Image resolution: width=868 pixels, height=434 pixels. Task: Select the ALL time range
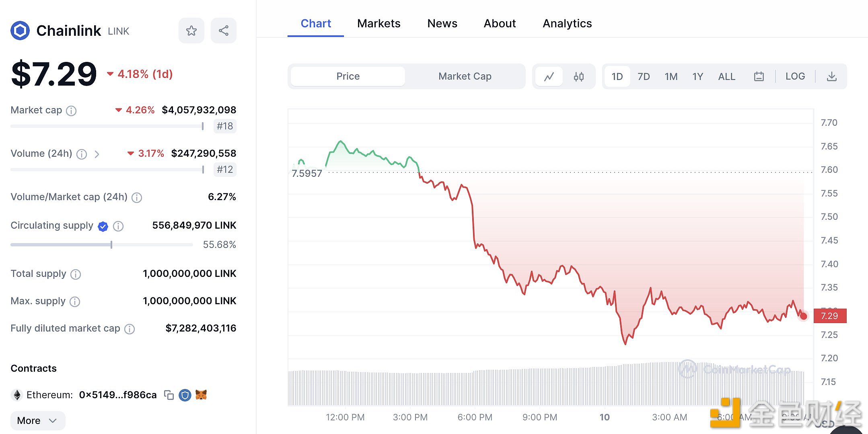pos(727,76)
